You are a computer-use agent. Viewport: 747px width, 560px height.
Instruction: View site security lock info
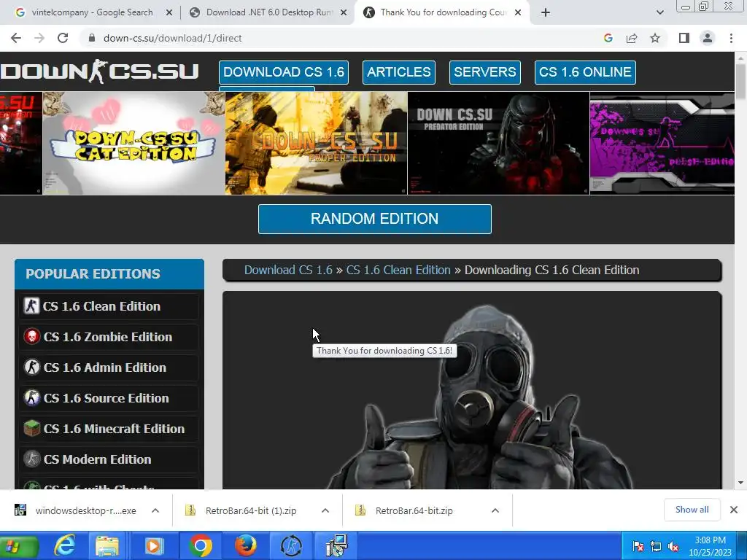coord(92,38)
